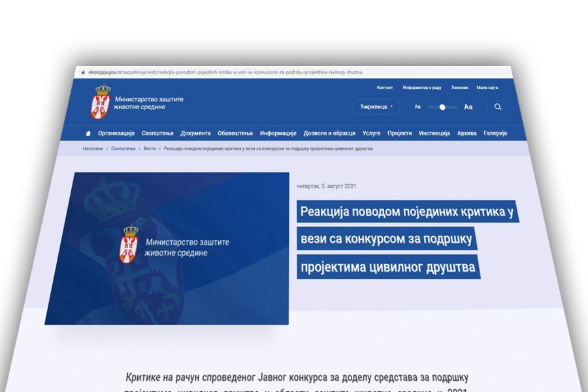Screen dimensions: 588x392
Task: Click the Насловна breadcrumb link
Action: tap(93, 149)
